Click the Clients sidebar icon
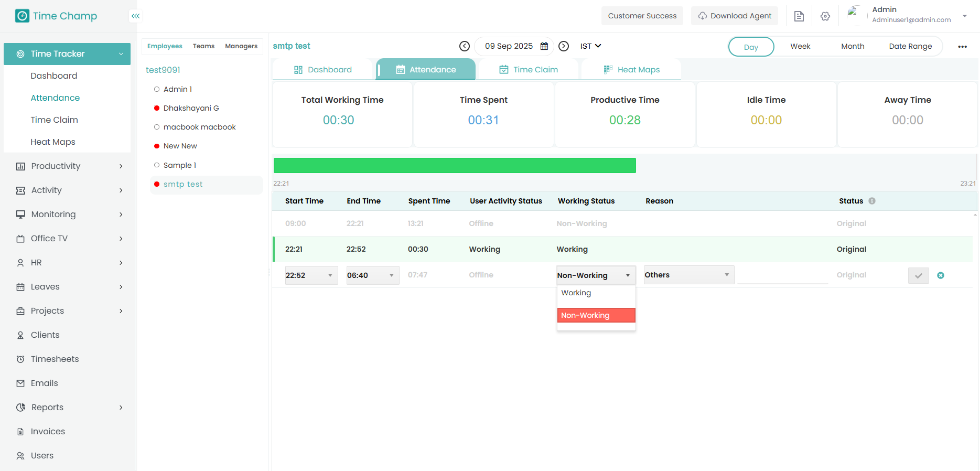Viewport: 980px width, 471px height. [x=20, y=335]
